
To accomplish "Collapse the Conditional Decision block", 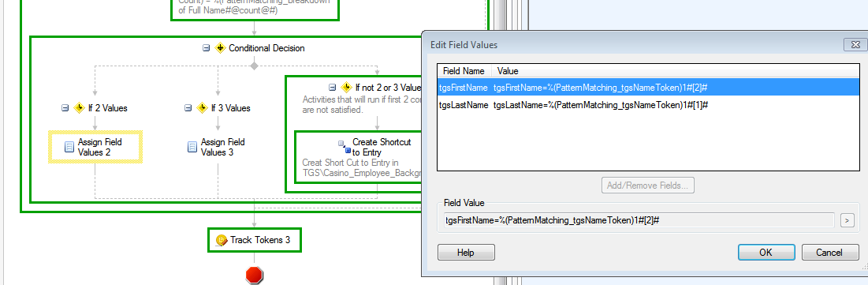I will [x=207, y=48].
